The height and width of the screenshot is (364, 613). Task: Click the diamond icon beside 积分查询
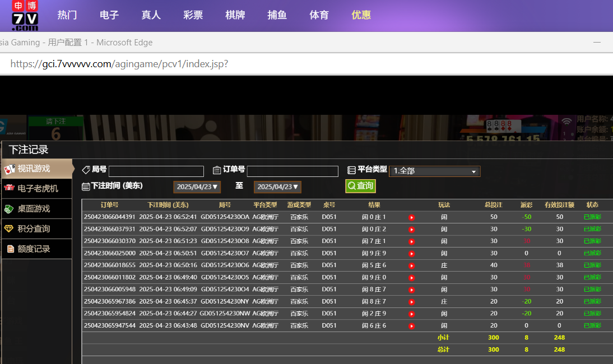coord(9,228)
